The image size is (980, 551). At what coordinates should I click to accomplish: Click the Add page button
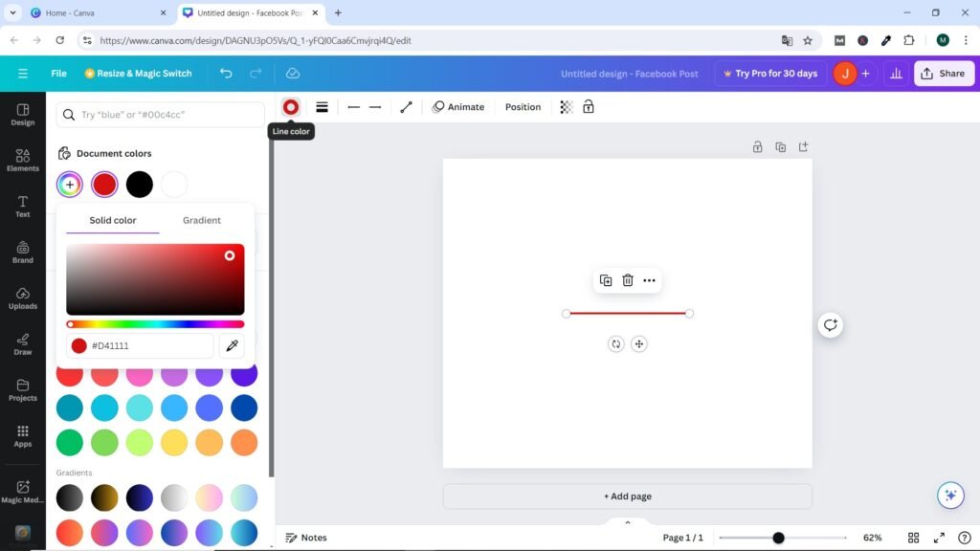click(628, 496)
